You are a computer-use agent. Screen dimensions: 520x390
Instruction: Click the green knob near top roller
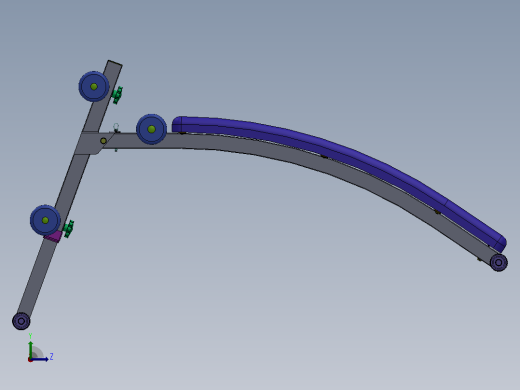point(117,95)
